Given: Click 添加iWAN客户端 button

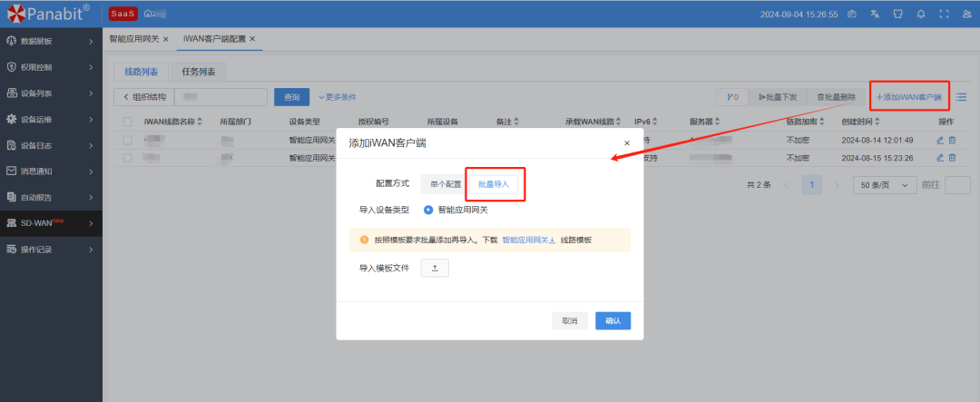Looking at the screenshot, I should click(x=908, y=97).
